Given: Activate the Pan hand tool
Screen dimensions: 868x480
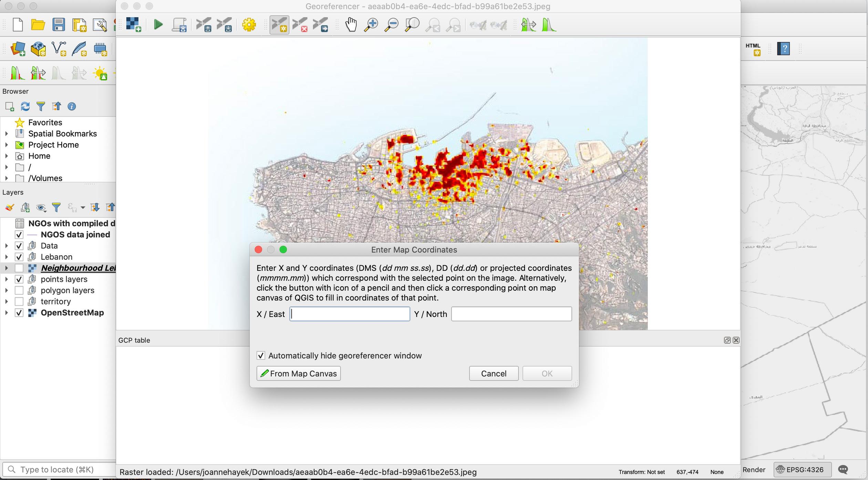Looking at the screenshot, I should click(x=351, y=24).
